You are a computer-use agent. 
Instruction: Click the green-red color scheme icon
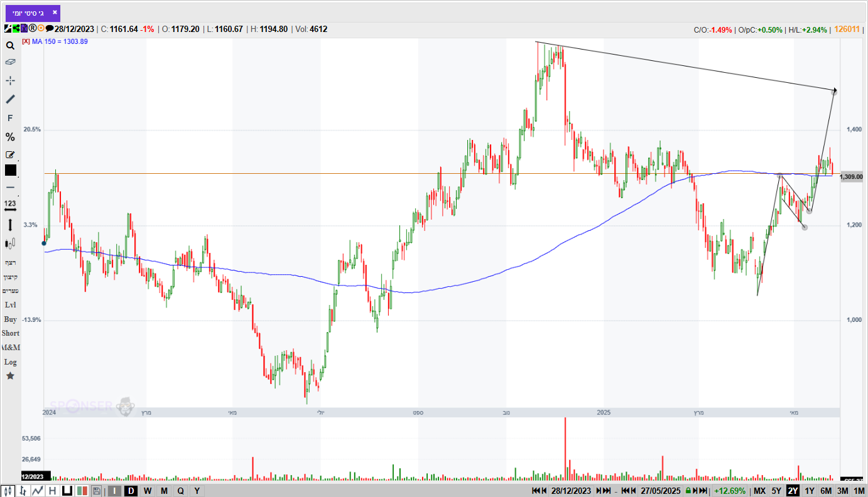(82, 491)
